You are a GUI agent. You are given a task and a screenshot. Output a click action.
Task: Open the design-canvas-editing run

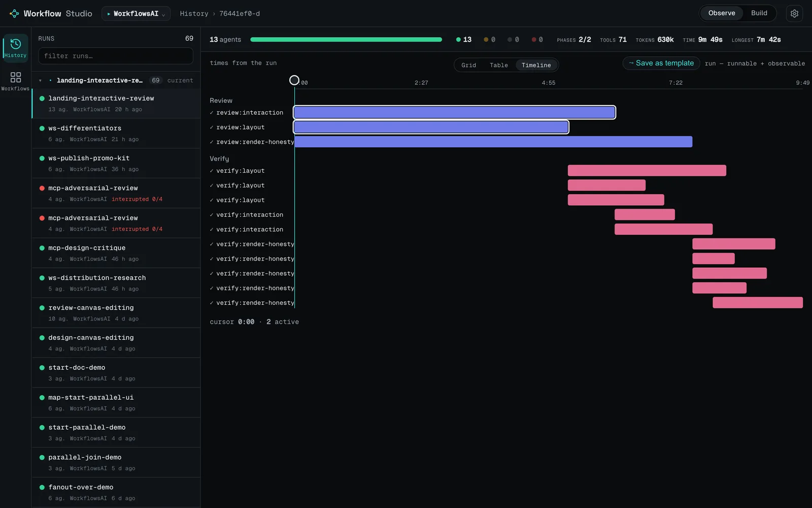[116, 343]
